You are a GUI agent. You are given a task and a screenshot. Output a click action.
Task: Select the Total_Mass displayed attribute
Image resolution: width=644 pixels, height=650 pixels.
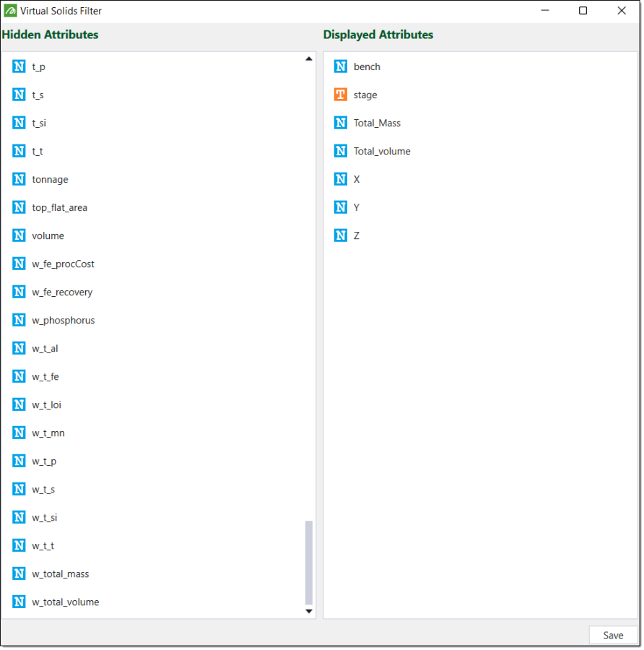click(377, 123)
